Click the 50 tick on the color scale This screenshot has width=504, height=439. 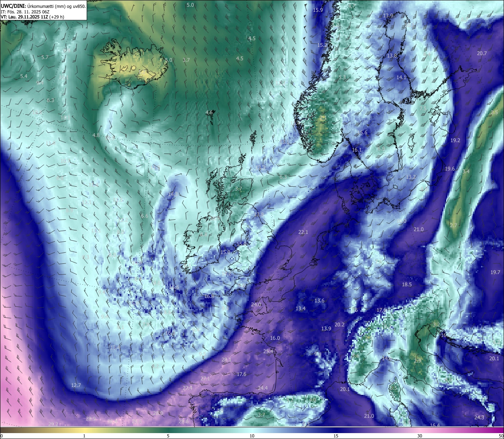coord(501,436)
